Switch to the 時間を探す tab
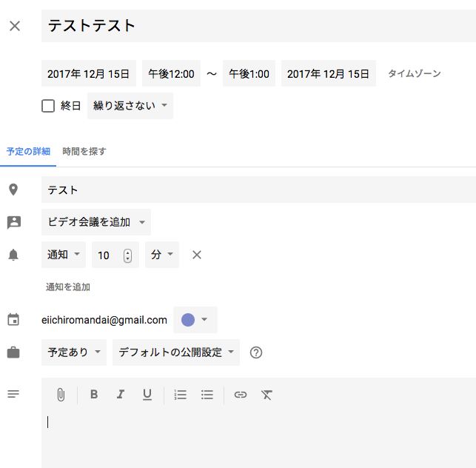The height and width of the screenshot is (468, 476). (x=84, y=151)
